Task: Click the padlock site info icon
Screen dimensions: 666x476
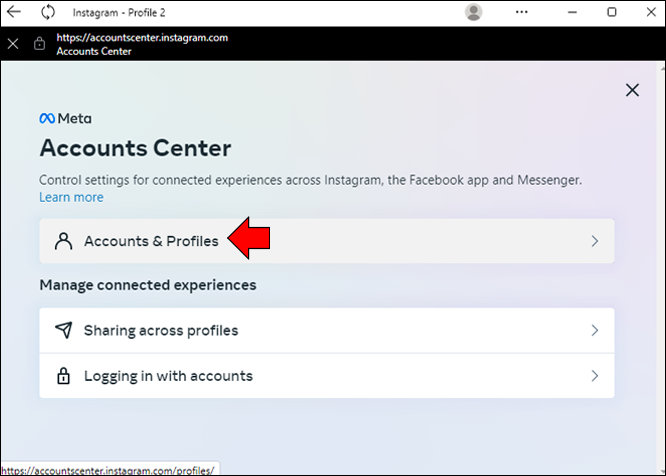Action: pos(39,44)
